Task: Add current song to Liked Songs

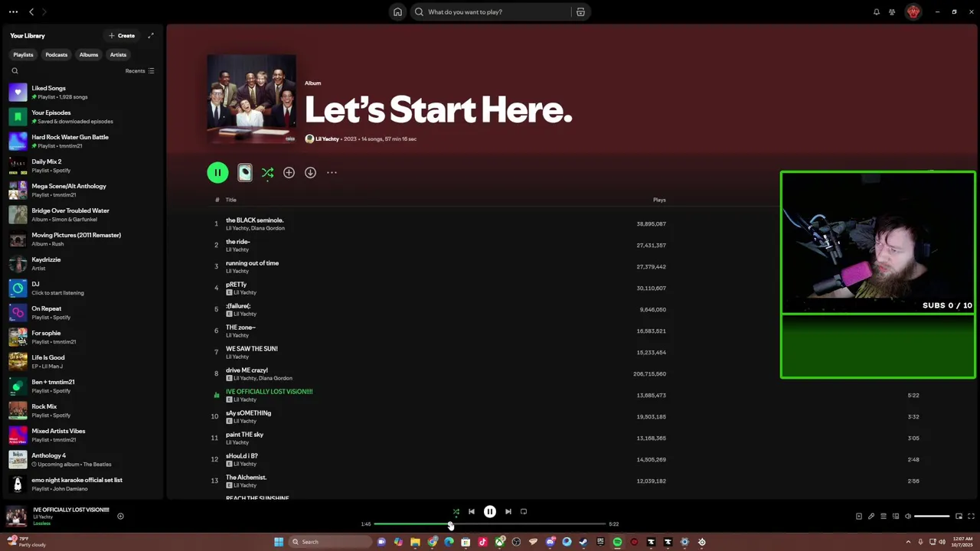Action: tap(120, 516)
